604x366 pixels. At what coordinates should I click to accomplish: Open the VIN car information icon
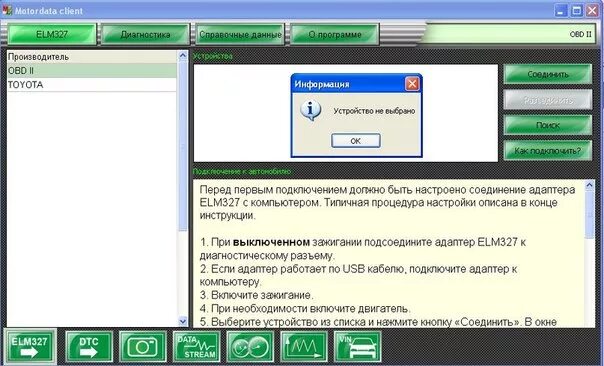click(x=357, y=347)
